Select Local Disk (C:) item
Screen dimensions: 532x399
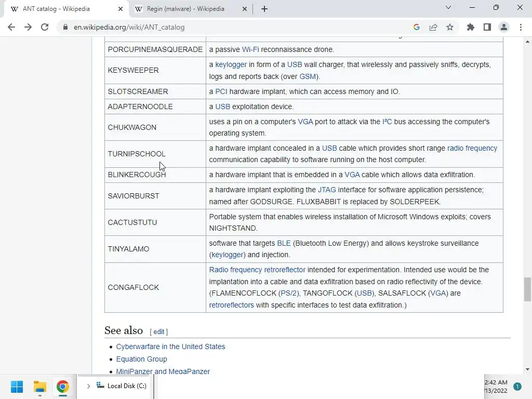point(122,386)
